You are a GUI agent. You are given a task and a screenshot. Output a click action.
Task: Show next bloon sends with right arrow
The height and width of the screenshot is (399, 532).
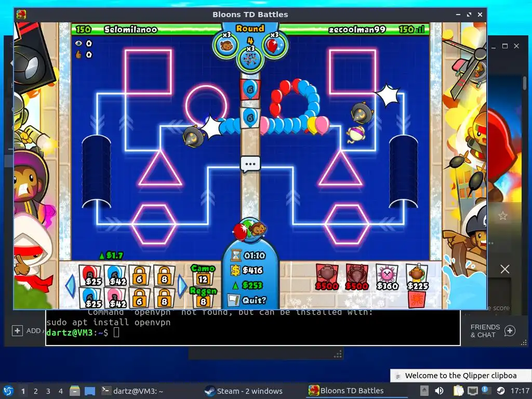(182, 286)
